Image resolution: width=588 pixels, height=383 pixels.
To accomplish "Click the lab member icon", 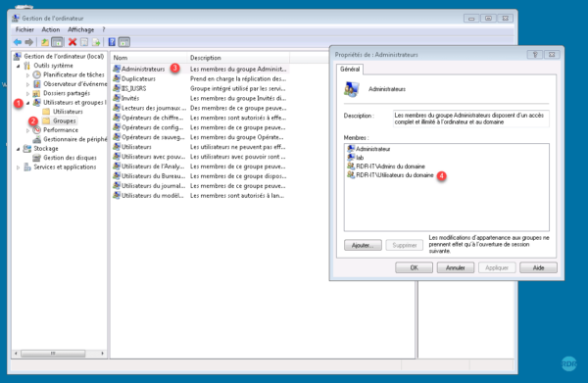I will point(351,158).
